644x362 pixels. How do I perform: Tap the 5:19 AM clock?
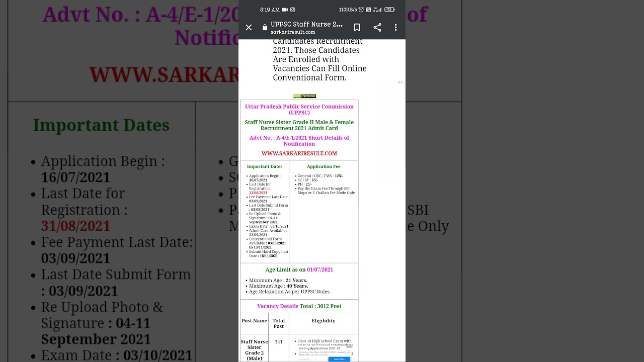coord(270,10)
